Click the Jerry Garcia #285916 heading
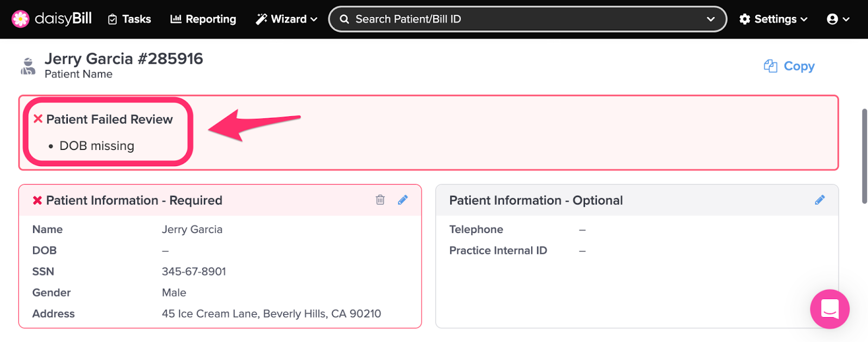This screenshot has height=342, width=868. [124, 59]
